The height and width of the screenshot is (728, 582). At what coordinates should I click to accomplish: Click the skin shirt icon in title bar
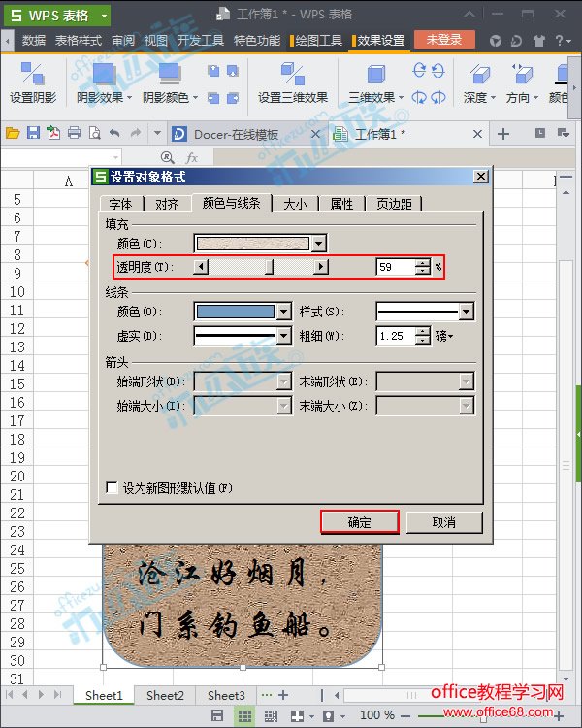539,41
